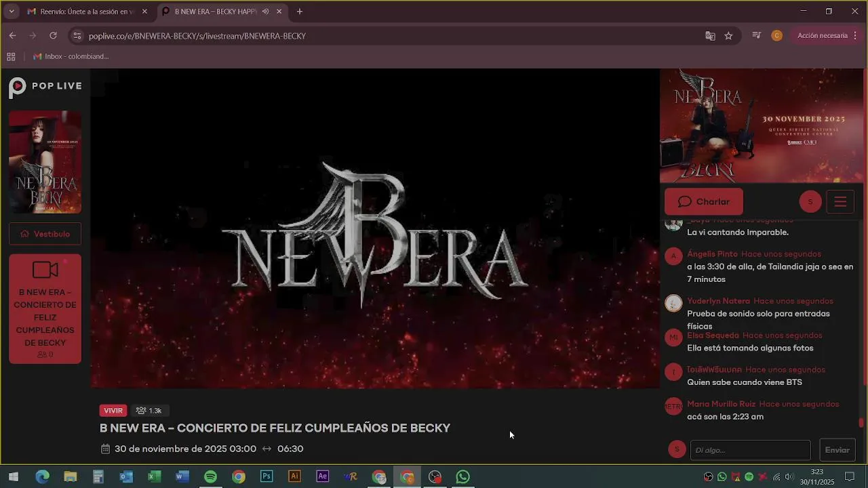Screen dimensions: 868x488
Task: Click the chat text 'Quien sabe cuando viene BTS'
Action: (745, 382)
